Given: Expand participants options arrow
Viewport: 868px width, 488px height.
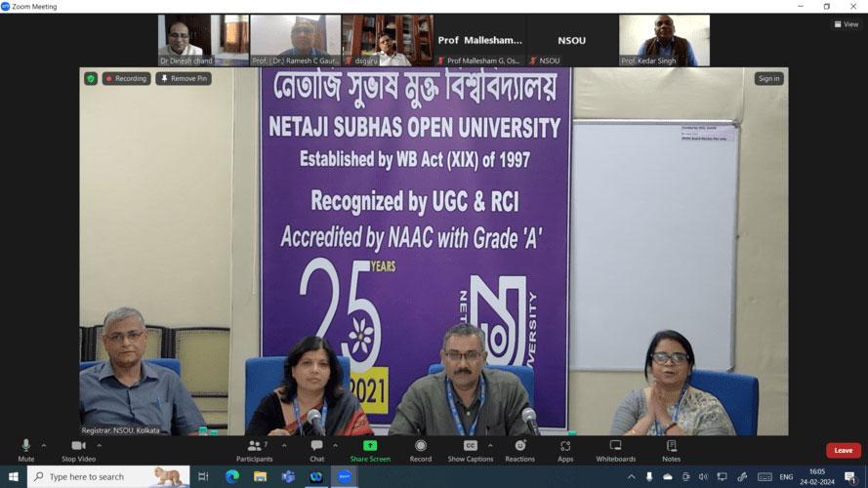Looking at the screenshot, I should [x=284, y=445].
